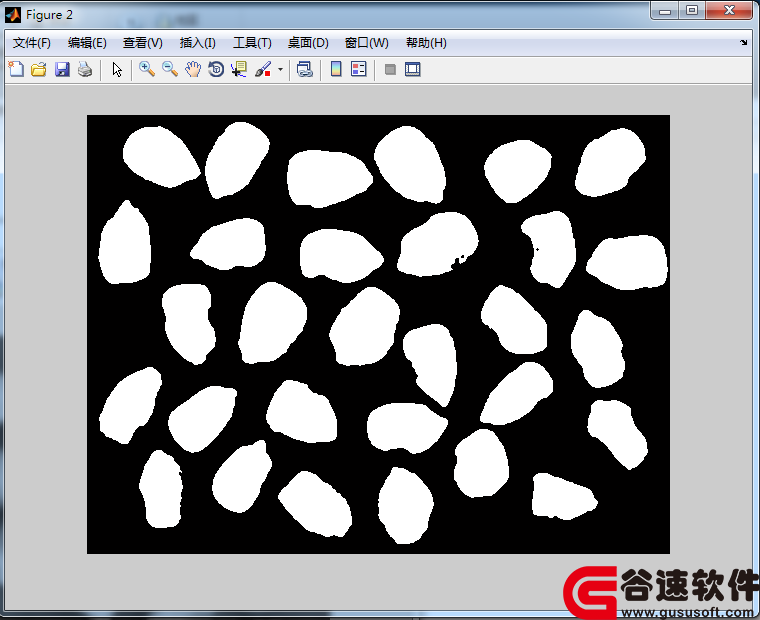
Task: Select the Rotate 3D tool
Action: click(216, 69)
